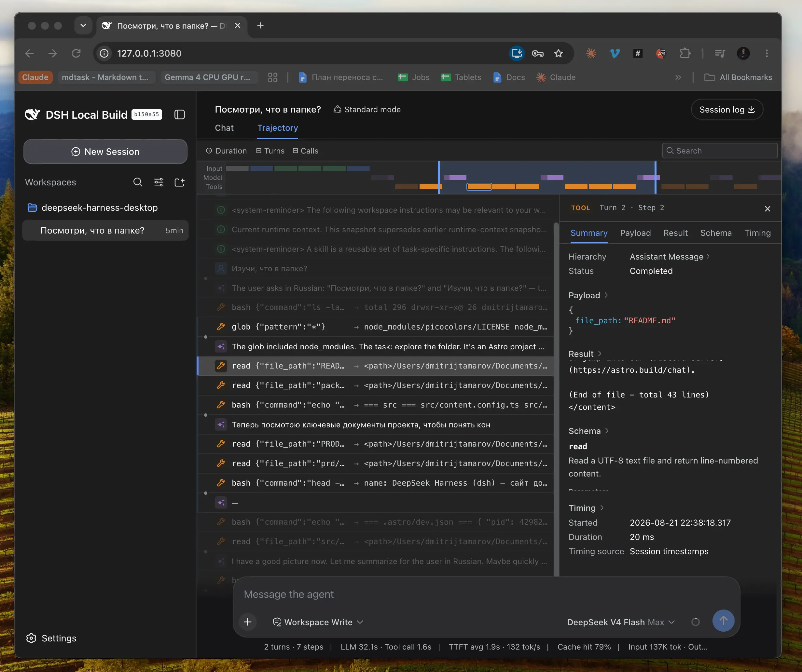802x672 pixels.
Task: Expand the Schema section chevron
Action: click(x=607, y=430)
